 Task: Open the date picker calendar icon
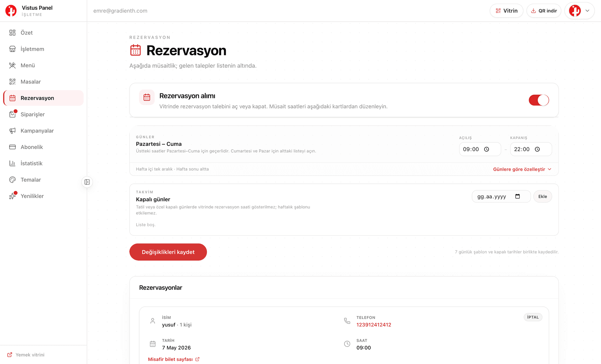pos(517,196)
